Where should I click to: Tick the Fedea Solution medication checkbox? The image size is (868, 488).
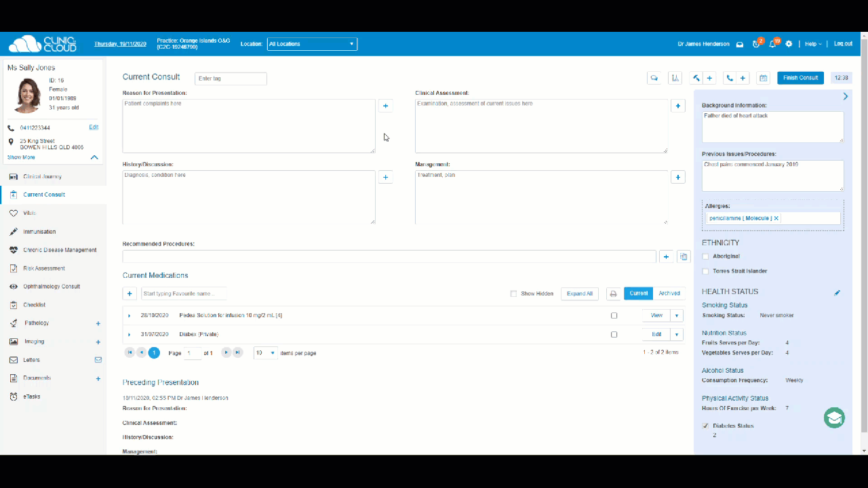click(x=614, y=316)
